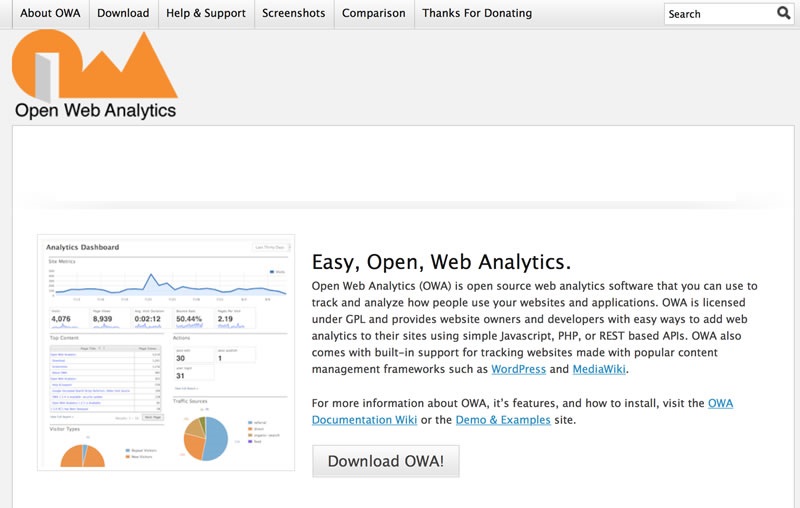
Task: Open the Demo & Examples link
Action: [503, 420]
